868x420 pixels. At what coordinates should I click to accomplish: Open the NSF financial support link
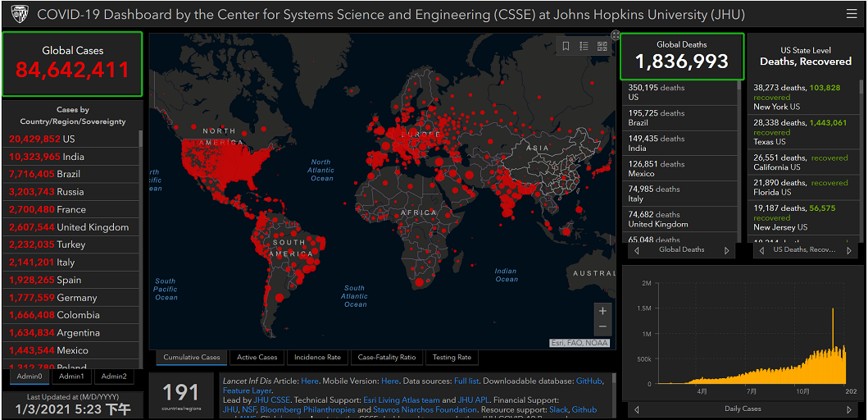pos(249,409)
